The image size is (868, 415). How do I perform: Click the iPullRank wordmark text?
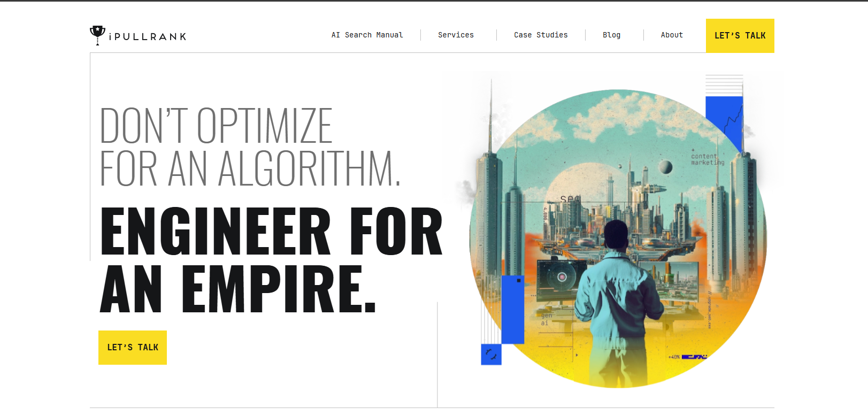point(148,37)
